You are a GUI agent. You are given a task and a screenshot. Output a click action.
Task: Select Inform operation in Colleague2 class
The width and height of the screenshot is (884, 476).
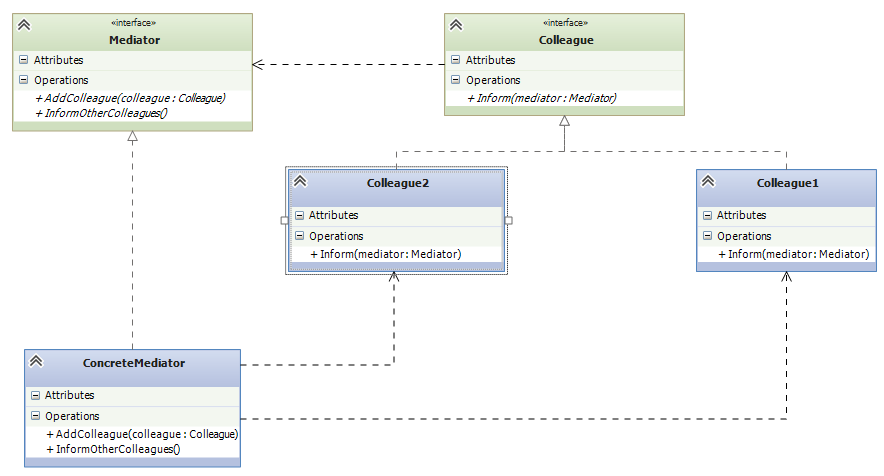385,254
